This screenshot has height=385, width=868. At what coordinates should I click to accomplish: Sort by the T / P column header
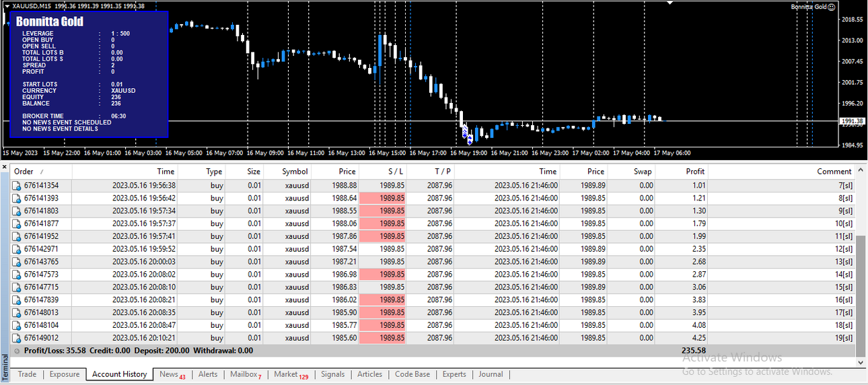click(x=431, y=172)
